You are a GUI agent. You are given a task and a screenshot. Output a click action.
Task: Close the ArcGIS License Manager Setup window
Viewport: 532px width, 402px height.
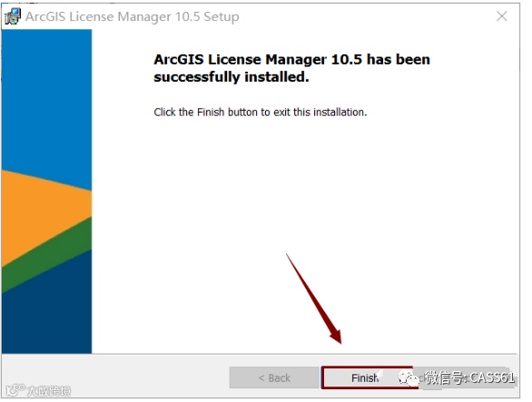pos(502,16)
